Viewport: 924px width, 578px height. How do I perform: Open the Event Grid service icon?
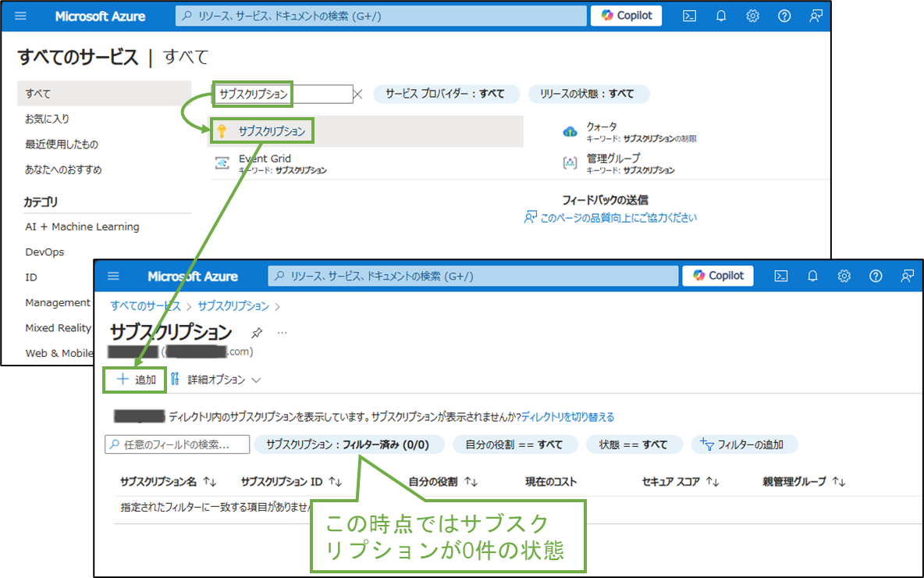tap(222, 163)
